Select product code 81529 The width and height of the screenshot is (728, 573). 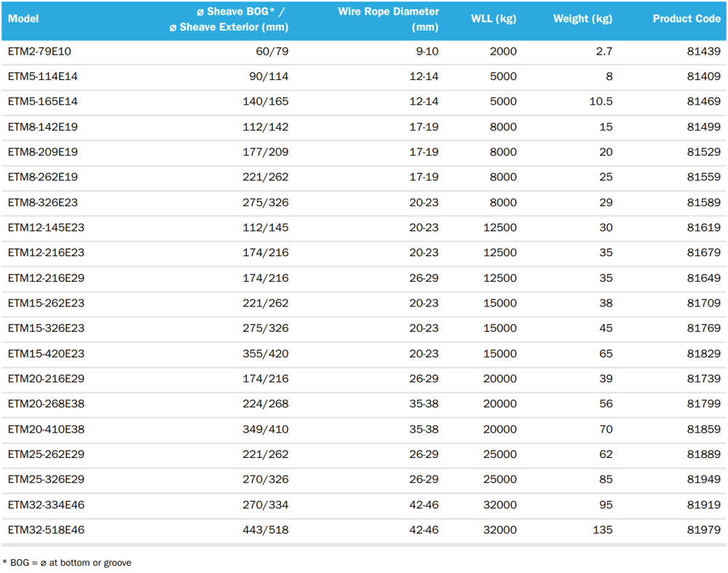(703, 152)
